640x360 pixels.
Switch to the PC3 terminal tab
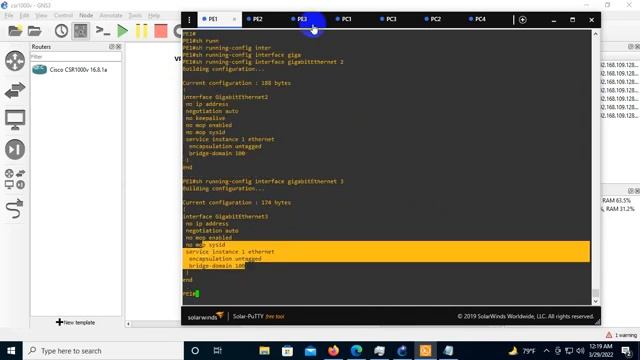point(391,19)
